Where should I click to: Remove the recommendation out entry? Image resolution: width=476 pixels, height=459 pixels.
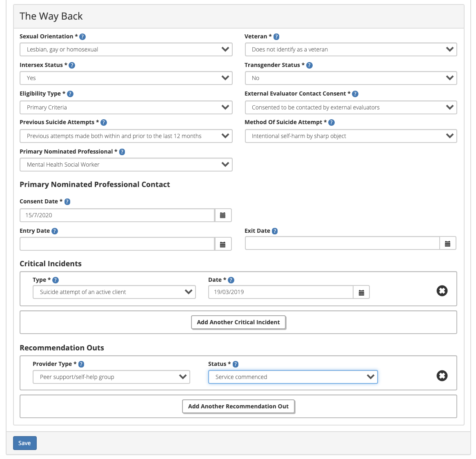tap(442, 376)
